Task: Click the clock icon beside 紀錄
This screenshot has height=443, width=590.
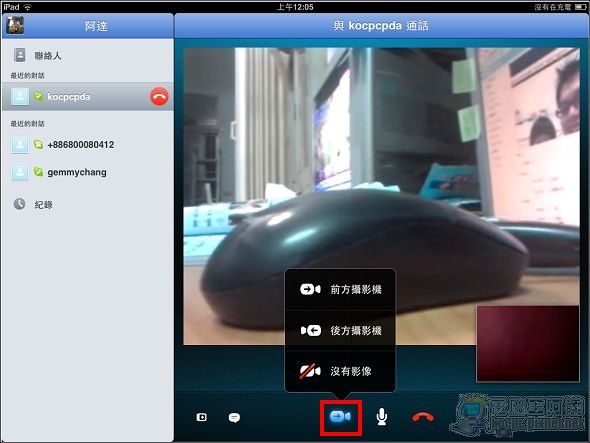Action: coord(20,204)
